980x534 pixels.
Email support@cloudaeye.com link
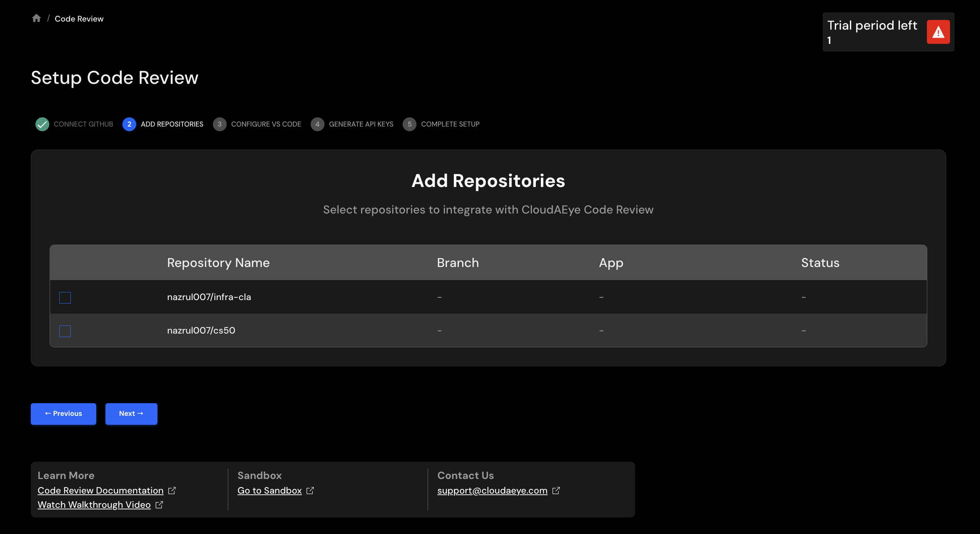(492, 491)
